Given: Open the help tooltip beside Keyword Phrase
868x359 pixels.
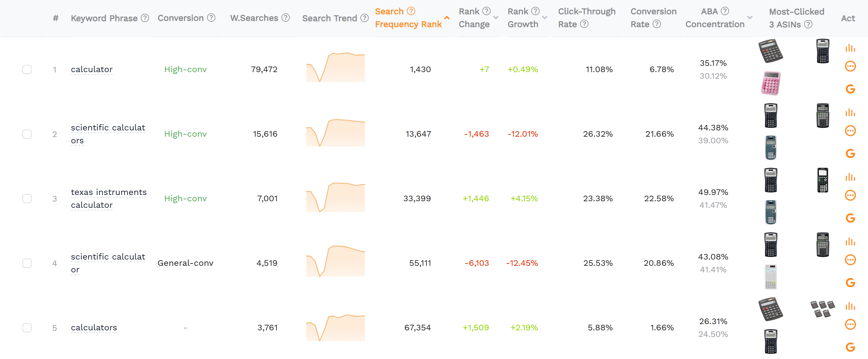Looking at the screenshot, I should coord(145,18).
